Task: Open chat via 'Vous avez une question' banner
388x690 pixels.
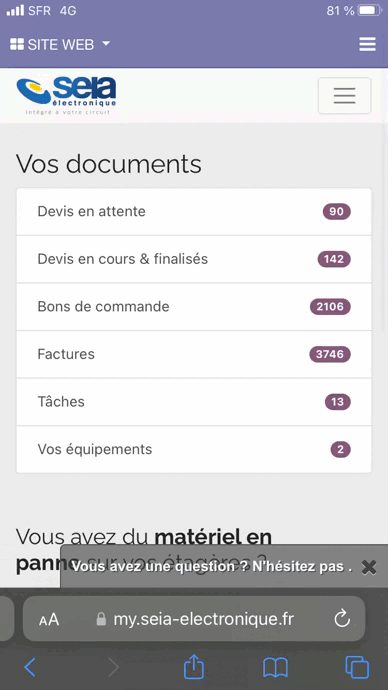Action: (212, 567)
